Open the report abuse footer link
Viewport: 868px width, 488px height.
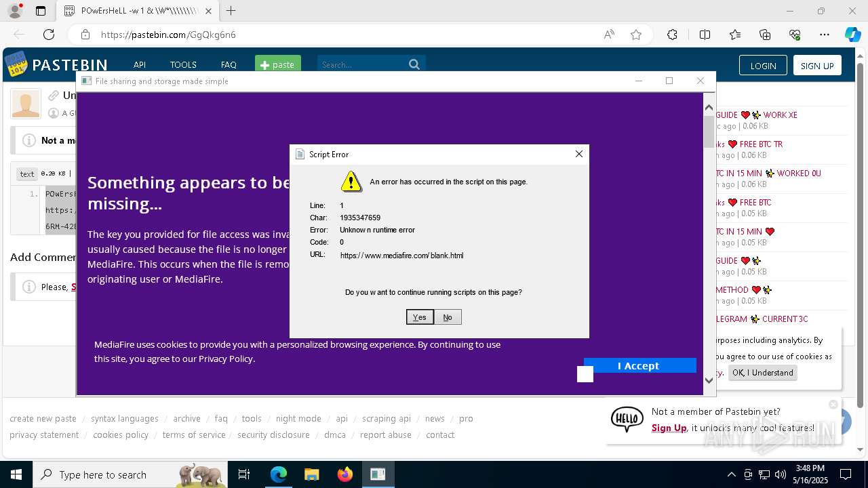point(386,434)
